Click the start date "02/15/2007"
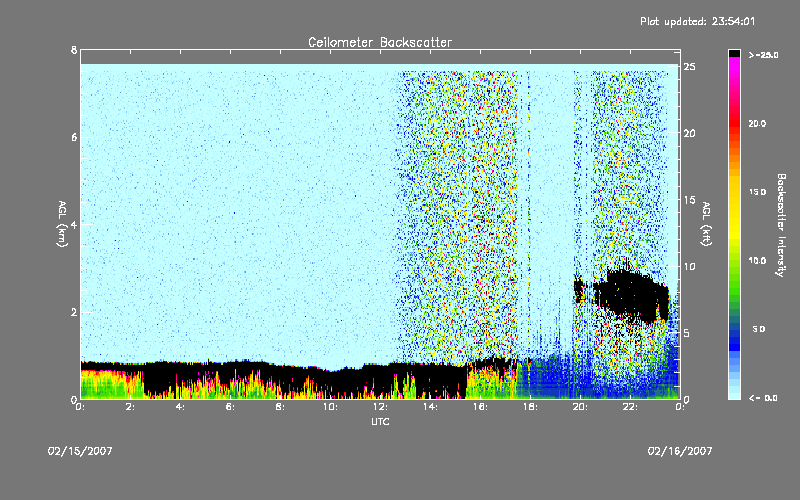This screenshot has height=500, width=800. 80,451
